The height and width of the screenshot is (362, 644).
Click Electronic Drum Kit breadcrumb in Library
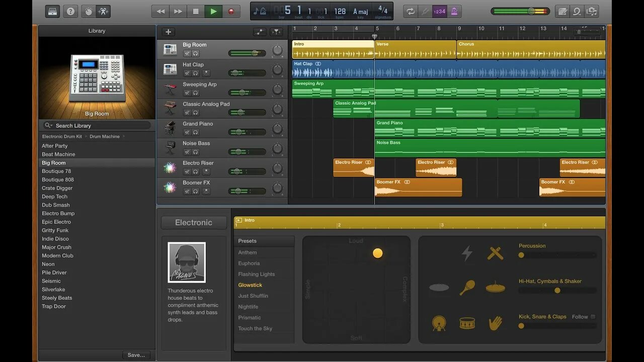[x=62, y=136]
